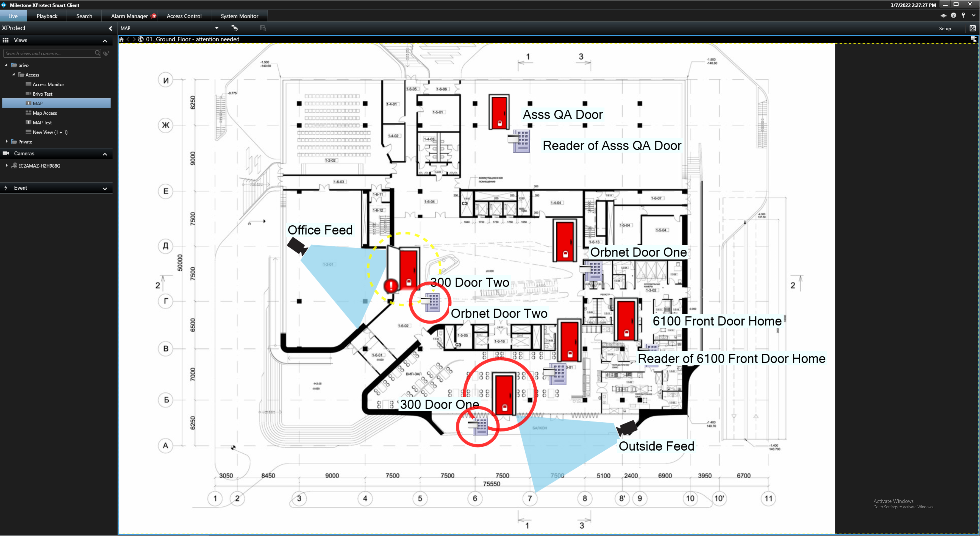Navigate forward in map history
The image size is (980, 536).
pos(134,39)
